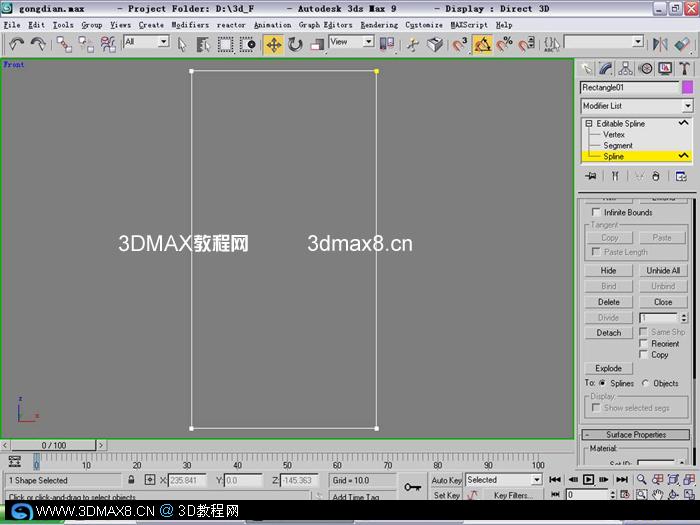Click the Pin Stack icon
Viewport: 700px width, 525px height.
point(591,176)
